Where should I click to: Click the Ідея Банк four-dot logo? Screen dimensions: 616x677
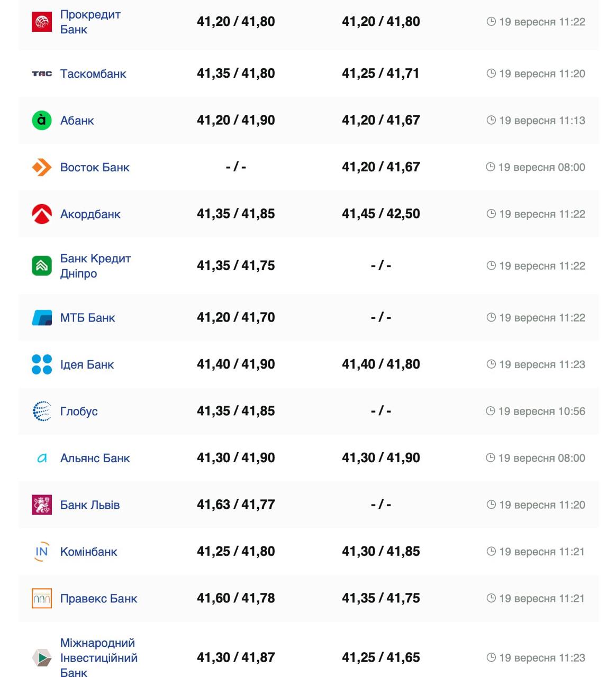pyautogui.click(x=42, y=364)
